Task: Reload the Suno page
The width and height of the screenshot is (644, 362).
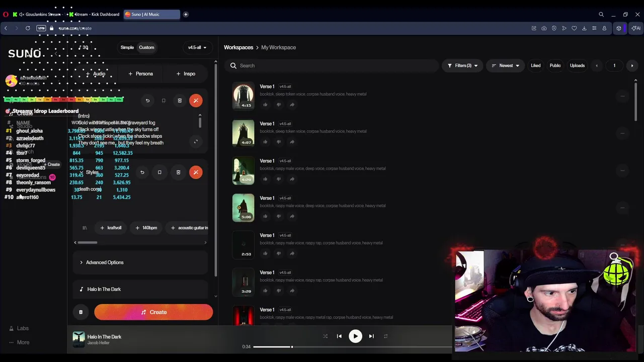Action: pos(28,28)
